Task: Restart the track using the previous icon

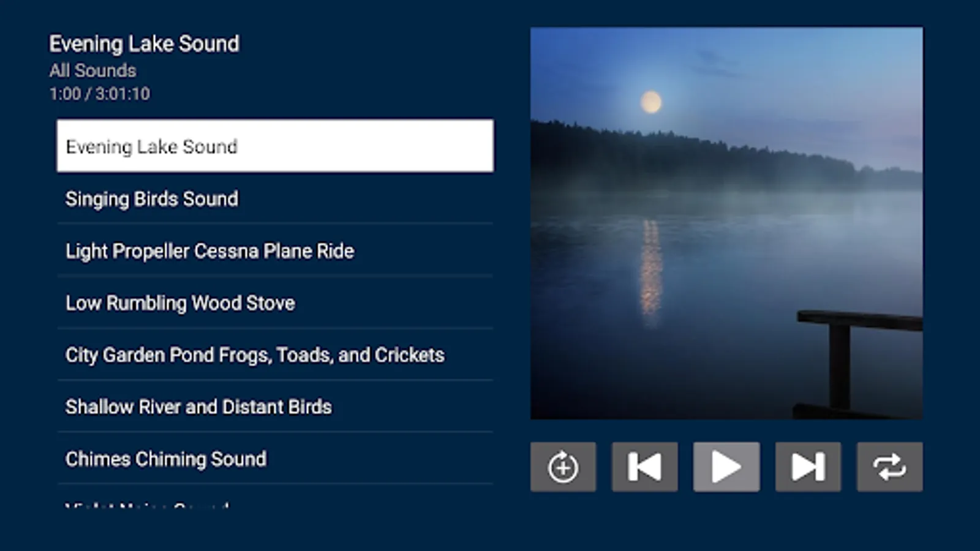Action: pos(644,466)
